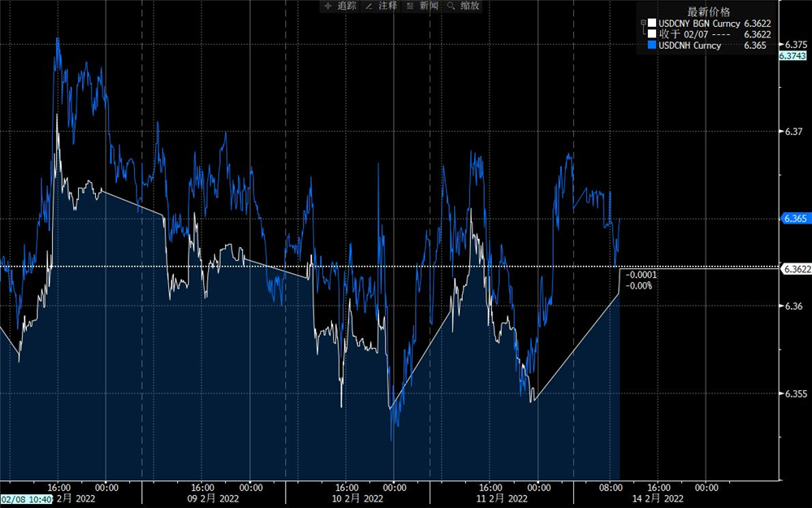Viewport: 812px width, 508px height.
Task: Click the crosshair icon beside 追踪
Action: [328, 6]
